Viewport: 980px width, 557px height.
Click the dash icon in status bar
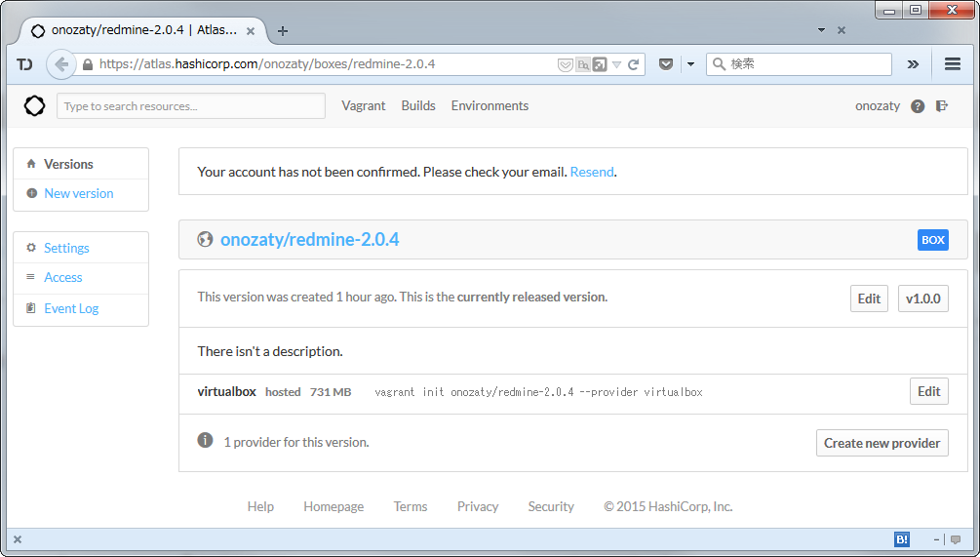(x=937, y=539)
